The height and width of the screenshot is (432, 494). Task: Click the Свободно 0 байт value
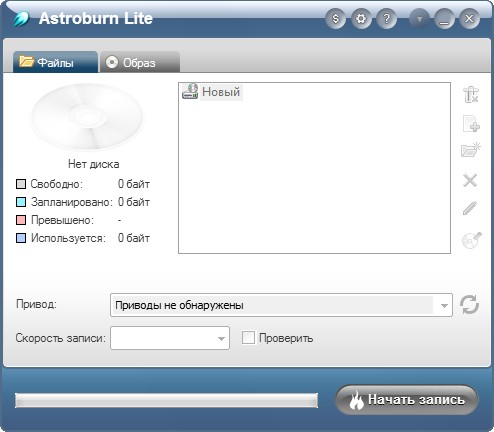[x=134, y=184]
